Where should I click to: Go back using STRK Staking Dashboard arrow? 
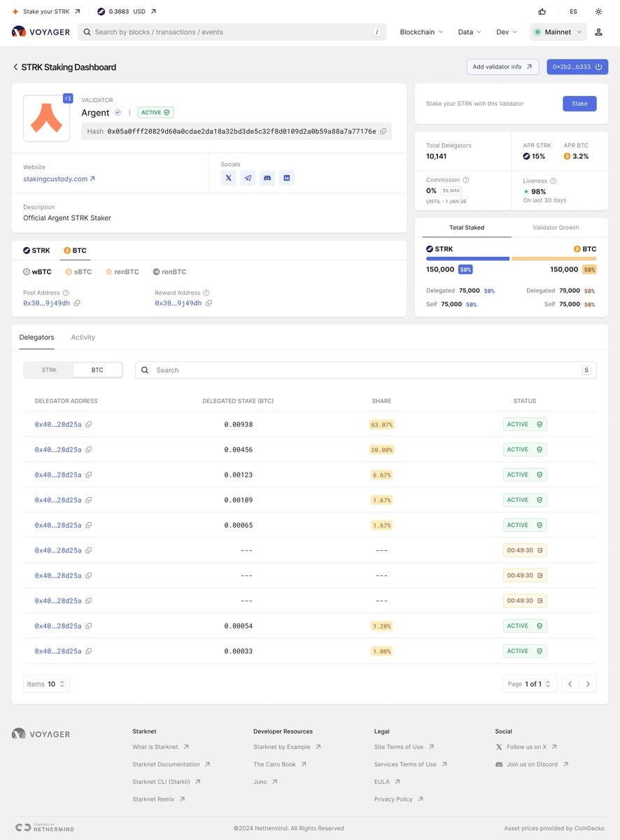coord(15,67)
